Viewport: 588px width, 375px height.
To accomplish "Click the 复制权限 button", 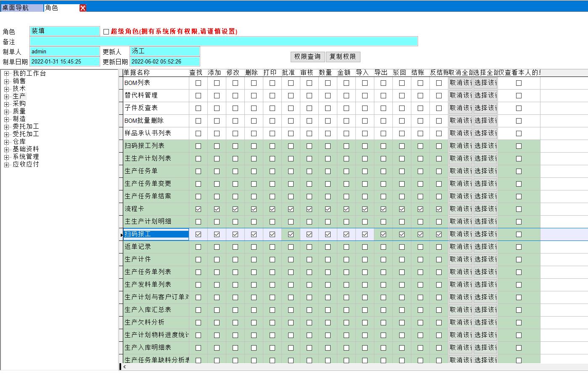I will coord(343,57).
